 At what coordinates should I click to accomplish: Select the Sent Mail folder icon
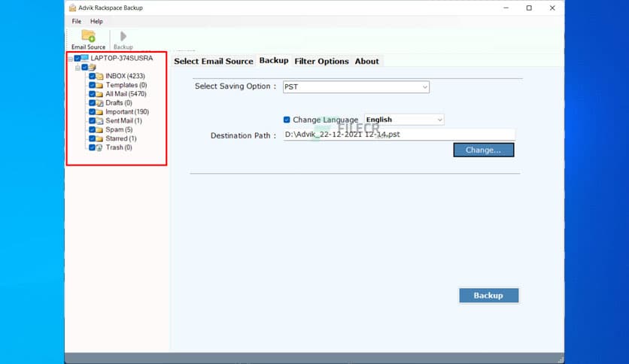pos(99,120)
